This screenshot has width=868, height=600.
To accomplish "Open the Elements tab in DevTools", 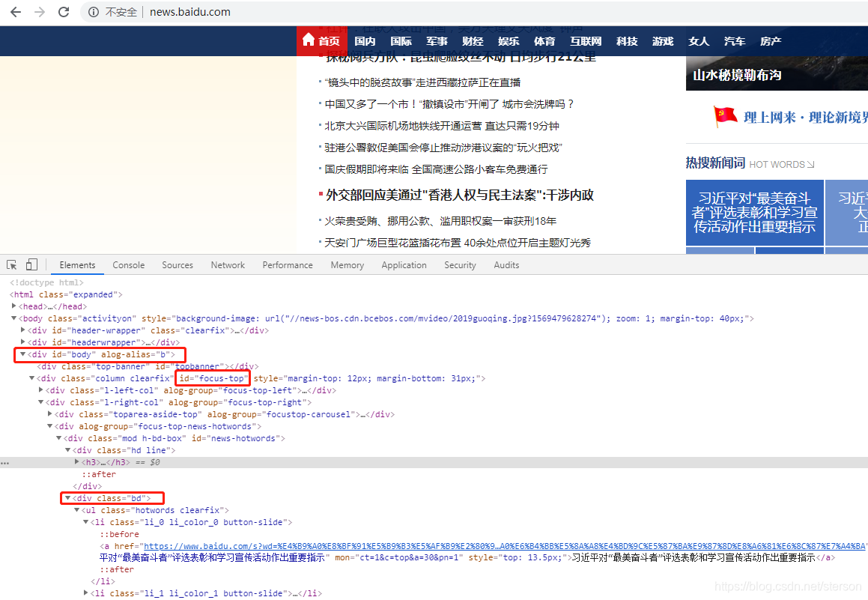I will click(77, 265).
